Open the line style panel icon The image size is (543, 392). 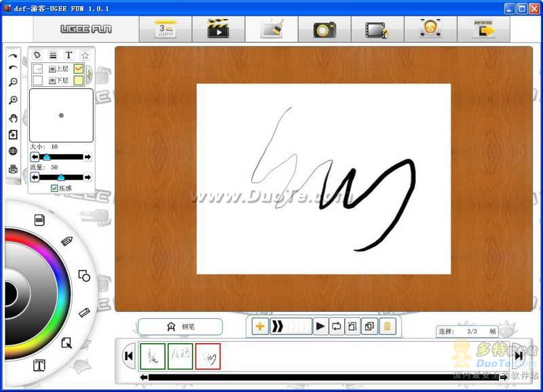(x=53, y=55)
